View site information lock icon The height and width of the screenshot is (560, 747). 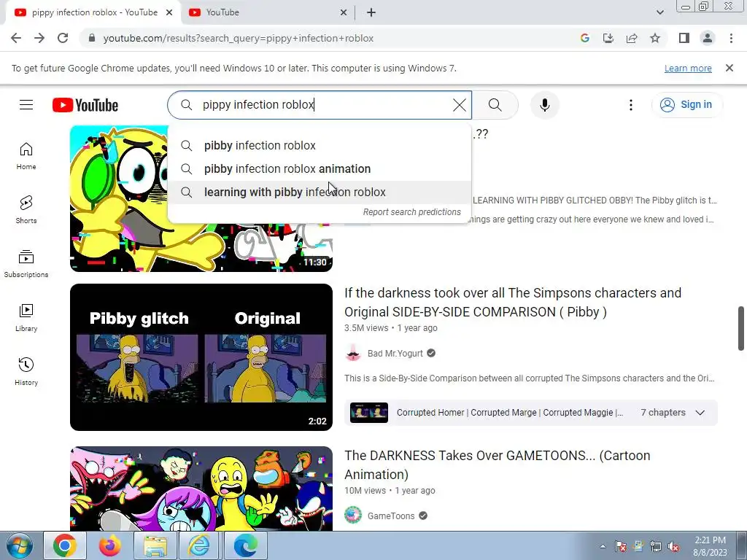pyautogui.click(x=92, y=38)
